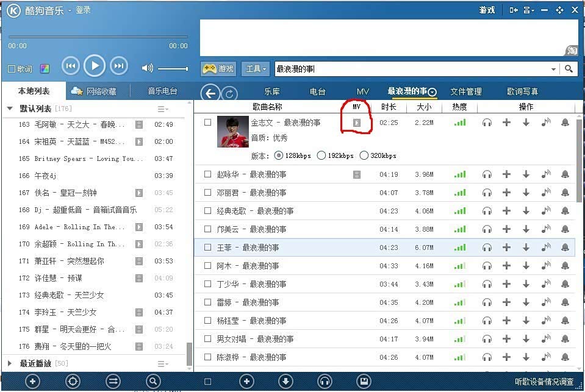Screen dimensions: 585x392
Task: Select the 320kbps quality option
Action: pos(364,155)
